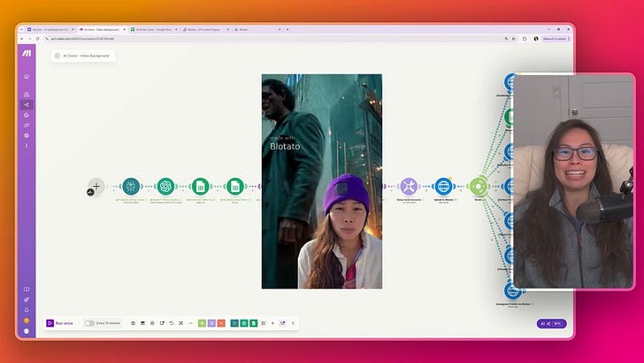644x363 pixels.
Task: Open the Instagram Publish to Blotato module
Action: pos(512,290)
